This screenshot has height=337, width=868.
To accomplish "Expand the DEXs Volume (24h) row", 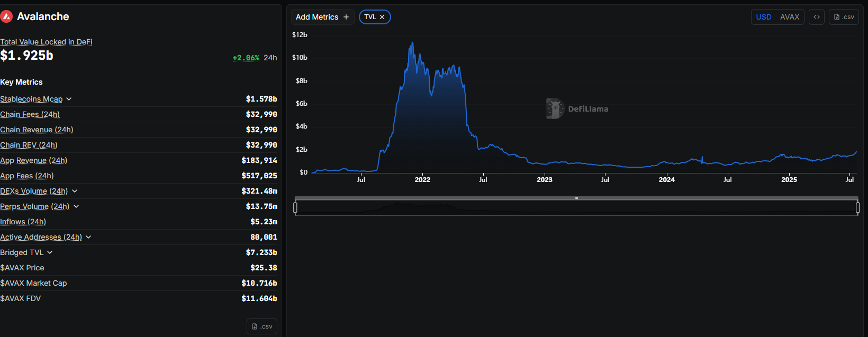I will click(x=75, y=191).
